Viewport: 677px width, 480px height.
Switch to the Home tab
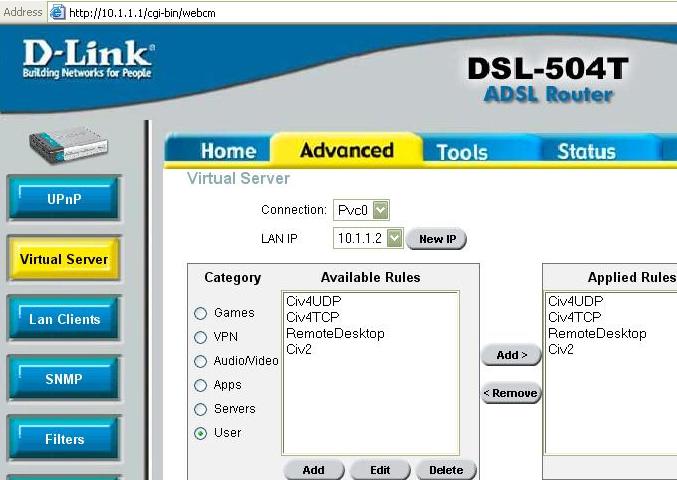point(228,151)
